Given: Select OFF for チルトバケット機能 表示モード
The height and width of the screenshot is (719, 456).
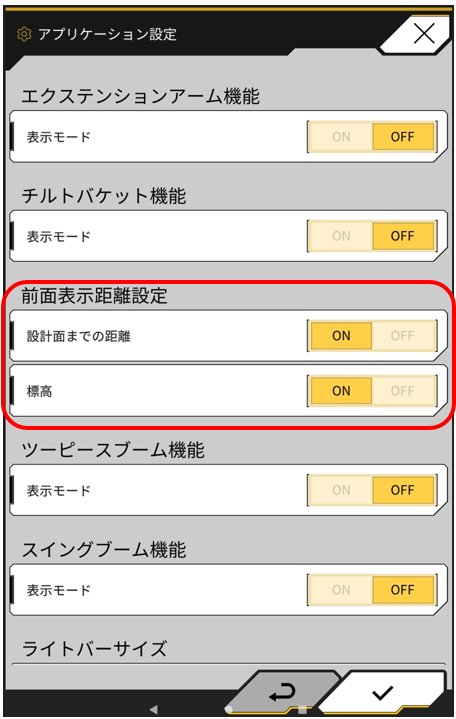Looking at the screenshot, I should click(x=403, y=236).
